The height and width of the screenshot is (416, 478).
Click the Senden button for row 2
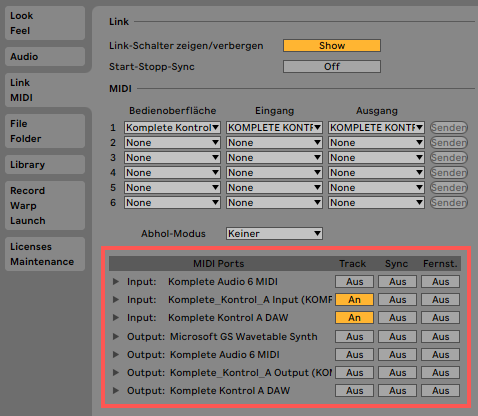tap(449, 143)
